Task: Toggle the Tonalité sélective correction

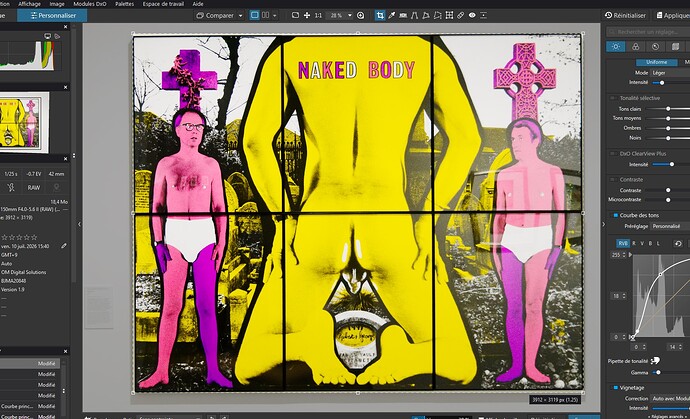Action: 614,98
